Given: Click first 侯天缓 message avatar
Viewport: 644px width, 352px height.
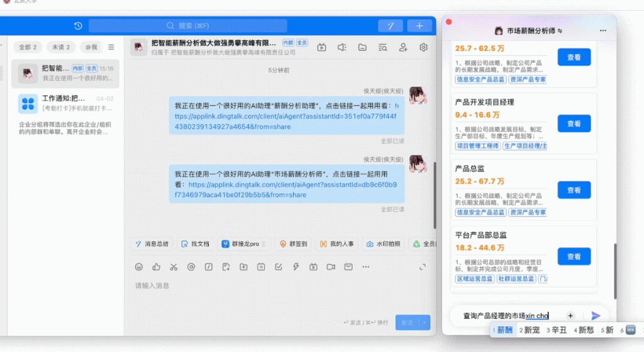Looking at the screenshot, I should pyautogui.click(x=418, y=96).
